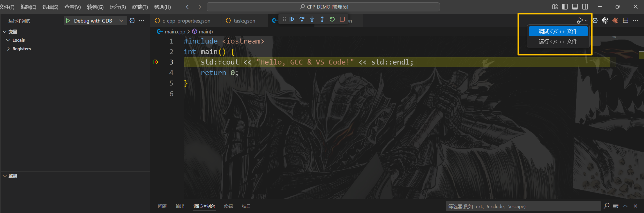Image resolution: width=644 pixels, height=213 pixels.
Task: Select 调试控制台 panel tab
Action: point(204,206)
